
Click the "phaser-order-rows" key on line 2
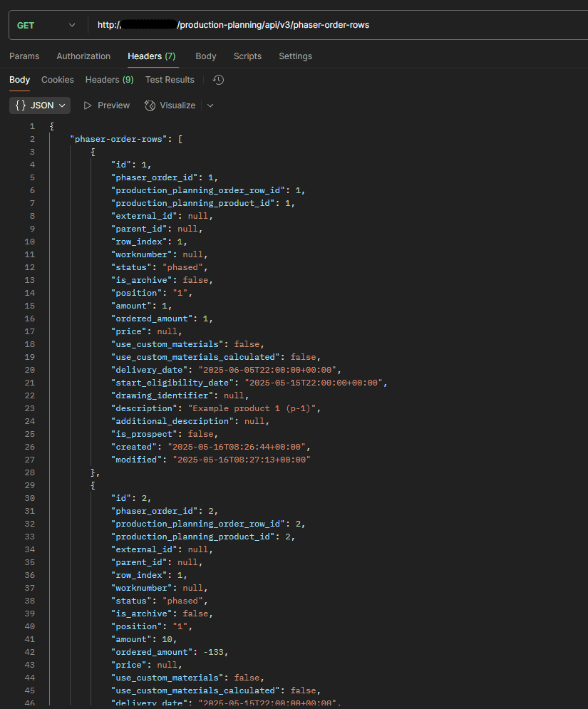(x=118, y=139)
